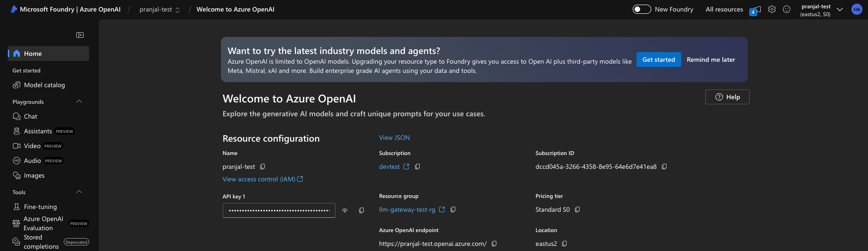868x251 pixels.
Task: Copy the resource name pranjal-test
Action: pyautogui.click(x=263, y=167)
